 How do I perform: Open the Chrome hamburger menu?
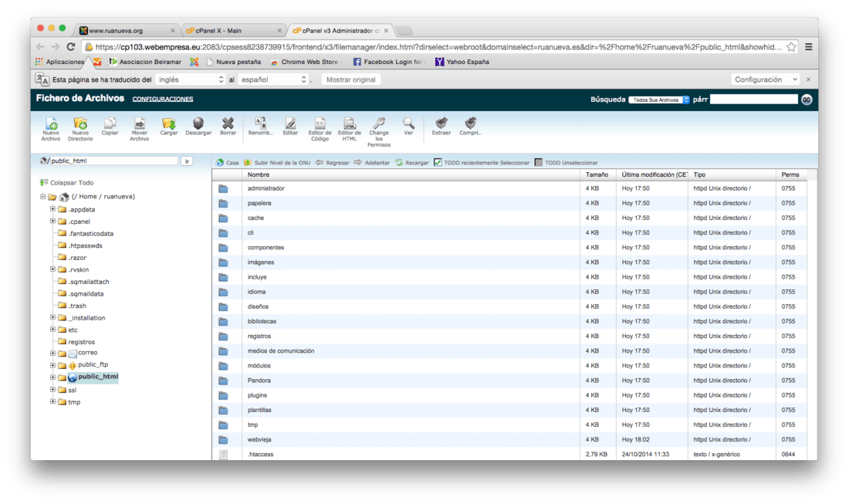808,47
